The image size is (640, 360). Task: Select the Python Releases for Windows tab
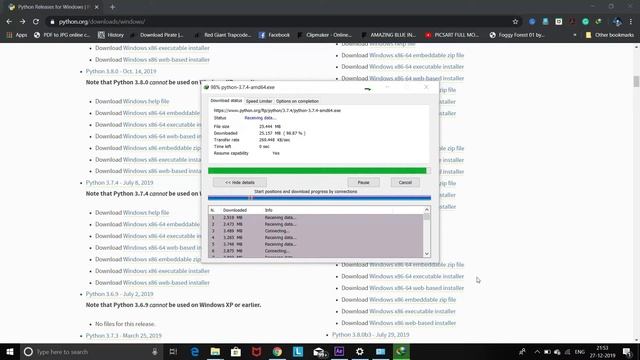pos(53,7)
